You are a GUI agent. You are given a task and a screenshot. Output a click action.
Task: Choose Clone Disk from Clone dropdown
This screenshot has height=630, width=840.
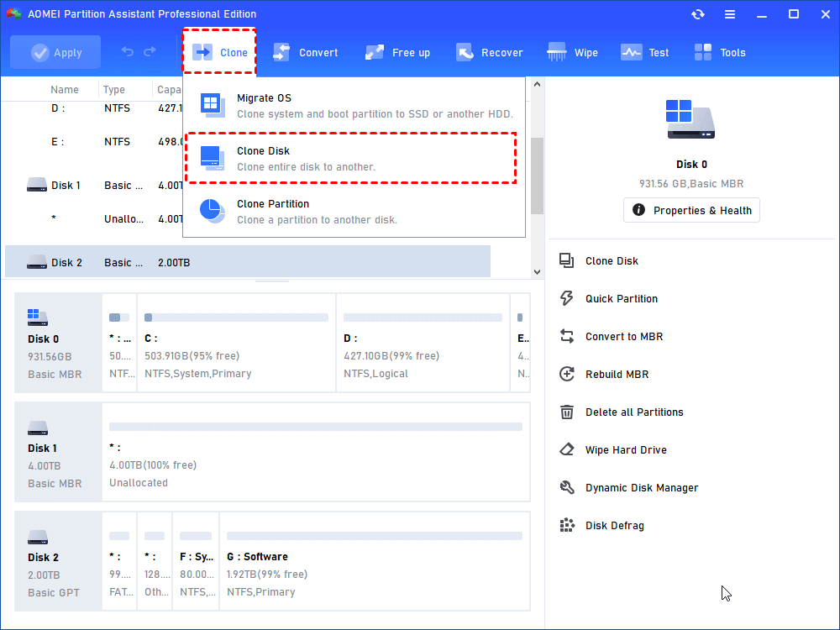tap(351, 158)
